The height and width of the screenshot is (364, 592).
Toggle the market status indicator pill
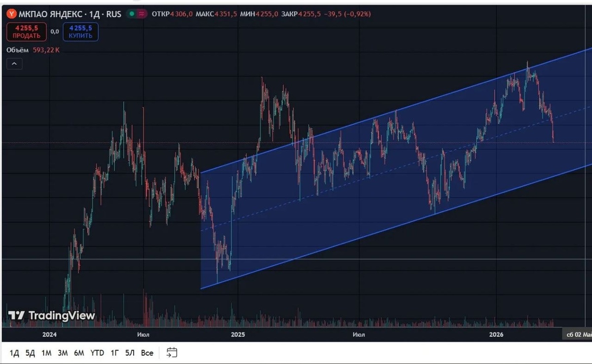pos(137,14)
